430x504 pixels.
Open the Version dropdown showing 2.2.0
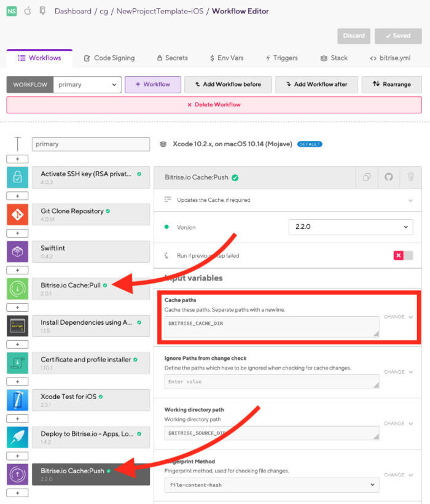pyautogui.click(x=351, y=227)
